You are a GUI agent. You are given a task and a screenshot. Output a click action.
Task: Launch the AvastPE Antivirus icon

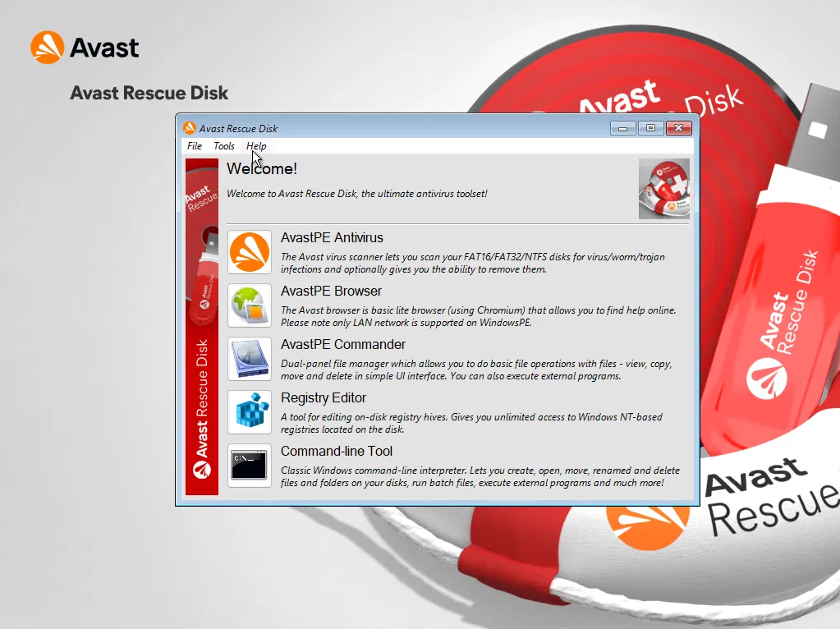(249, 252)
